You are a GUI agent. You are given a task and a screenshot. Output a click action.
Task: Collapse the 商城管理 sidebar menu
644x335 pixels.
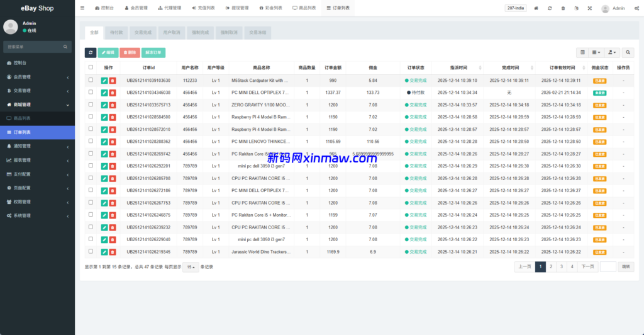pos(37,105)
